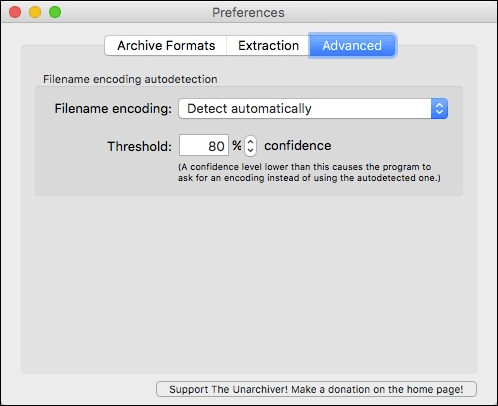Click the Threshold label text
Screen dimensions: 498x406
click(x=140, y=146)
